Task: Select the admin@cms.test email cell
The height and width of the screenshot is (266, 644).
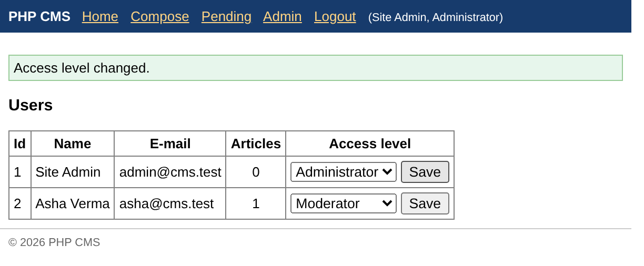Action: click(170, 172)
